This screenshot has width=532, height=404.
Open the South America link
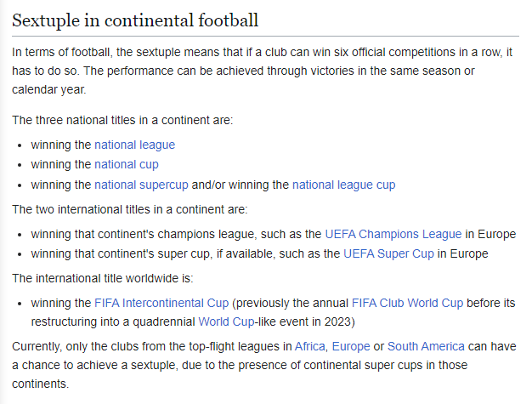426,347
